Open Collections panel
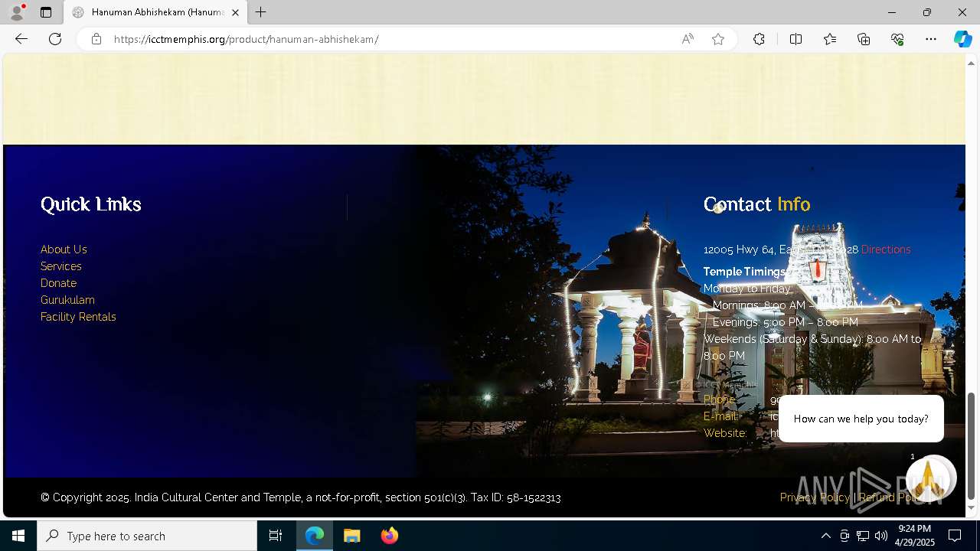This screenshot has height=551, width=980. click(864, 39)
